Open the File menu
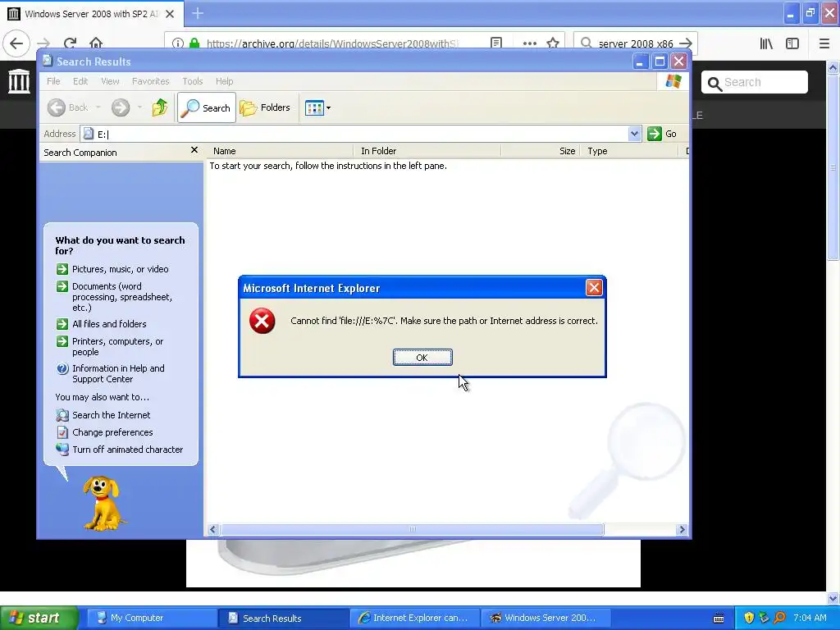This screenshot has width=840, height=630. tap(53, 81)
